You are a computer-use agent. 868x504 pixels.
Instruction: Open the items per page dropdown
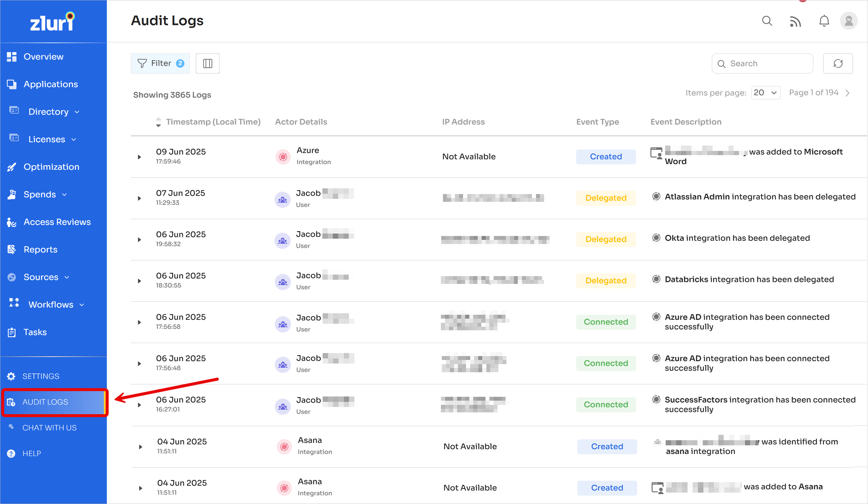(765, 93)
